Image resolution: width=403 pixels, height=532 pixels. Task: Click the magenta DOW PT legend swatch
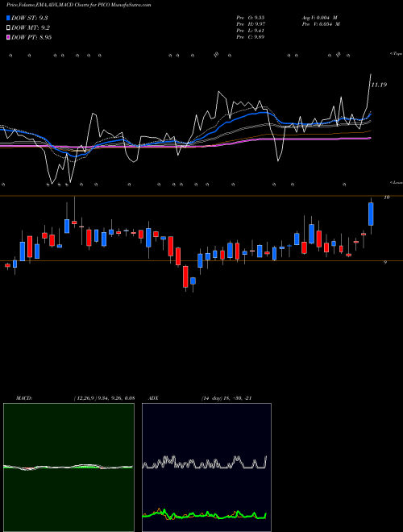(x=8, y=37)
